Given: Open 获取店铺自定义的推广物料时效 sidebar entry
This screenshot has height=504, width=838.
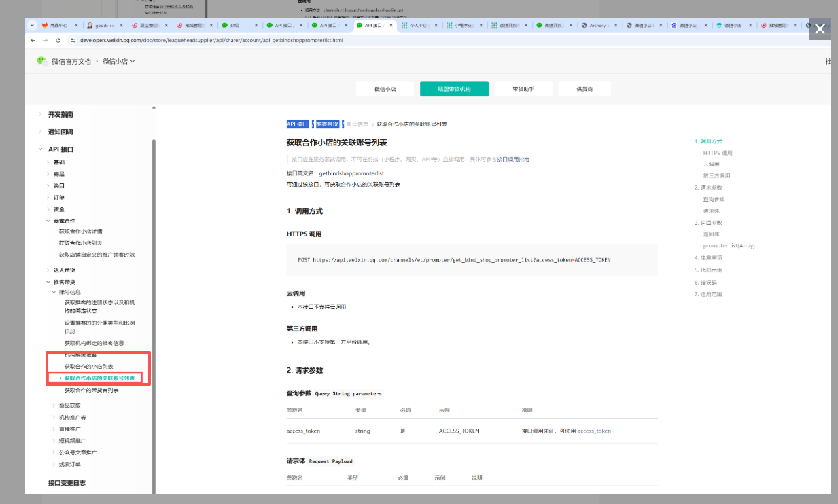Looking at the screenshot, I should point(97,255).
